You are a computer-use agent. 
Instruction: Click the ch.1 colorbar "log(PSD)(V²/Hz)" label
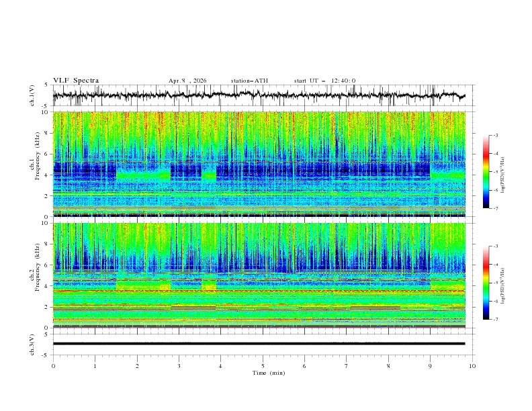503,175
